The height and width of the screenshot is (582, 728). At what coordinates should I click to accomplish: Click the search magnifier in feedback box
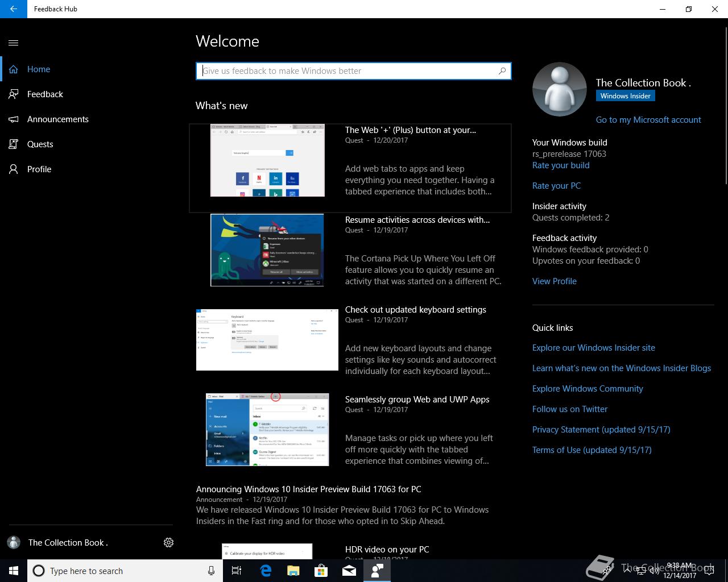502,71
